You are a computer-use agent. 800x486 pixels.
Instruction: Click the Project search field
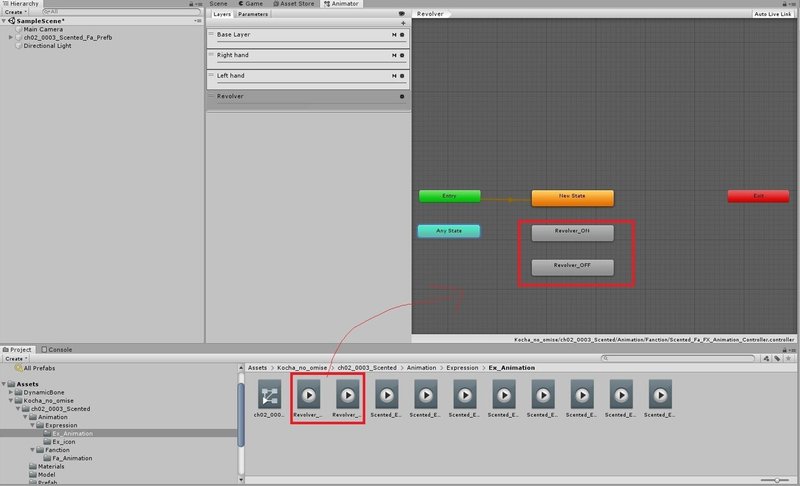click(x=678, y=359)
